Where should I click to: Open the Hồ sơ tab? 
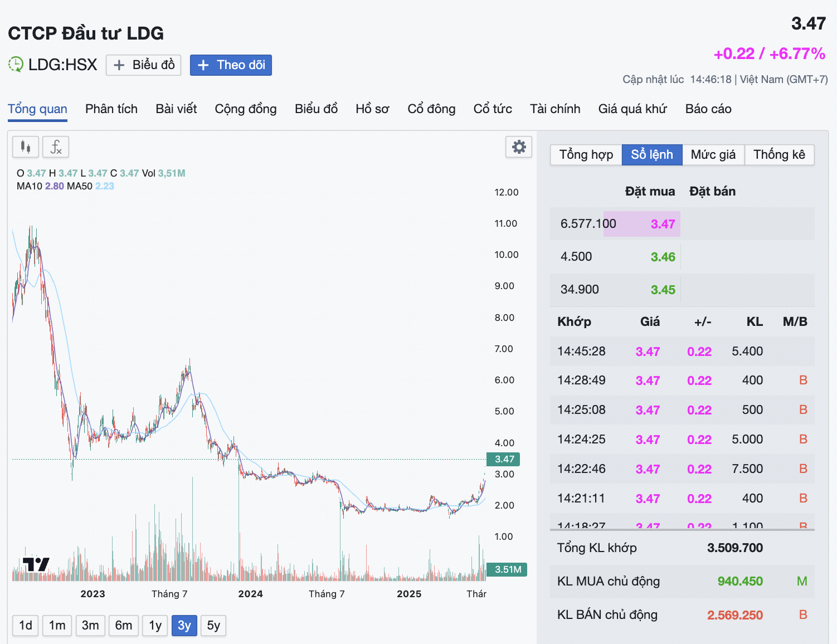point(372,109)
